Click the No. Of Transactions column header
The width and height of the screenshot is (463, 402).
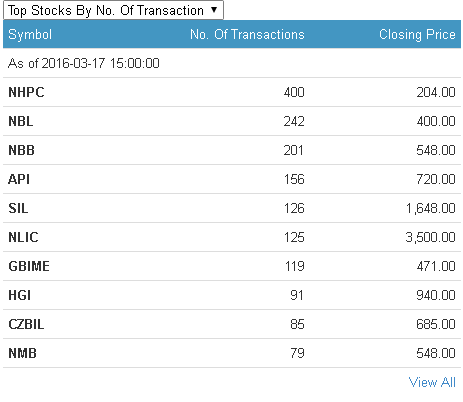click(x=247, y=34)
